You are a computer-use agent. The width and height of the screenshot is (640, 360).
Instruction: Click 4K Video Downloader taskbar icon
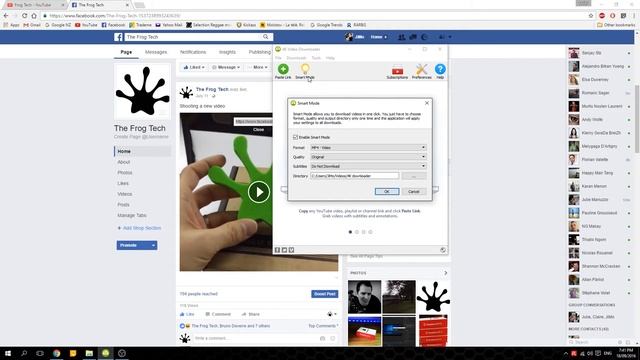tap(105, 353)
